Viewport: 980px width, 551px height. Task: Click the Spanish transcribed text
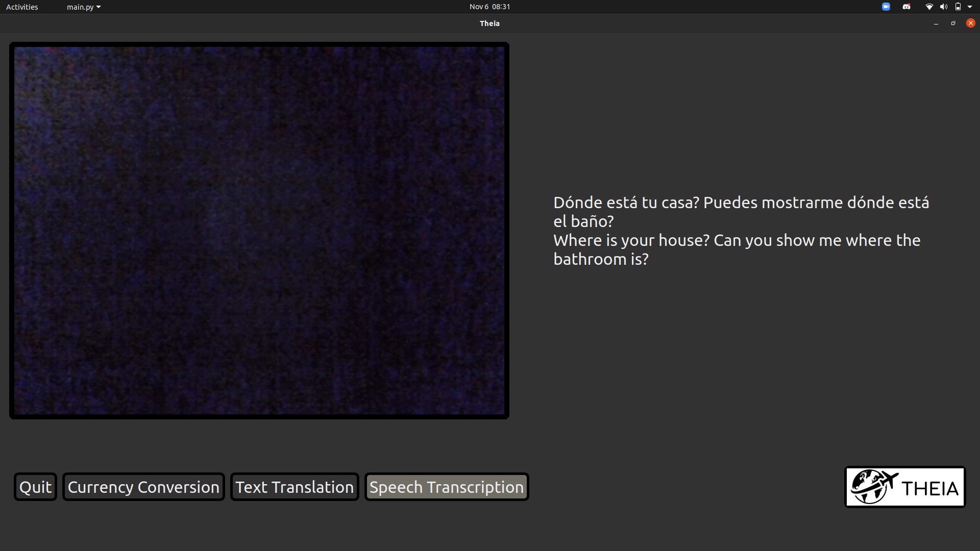point(741,212)
